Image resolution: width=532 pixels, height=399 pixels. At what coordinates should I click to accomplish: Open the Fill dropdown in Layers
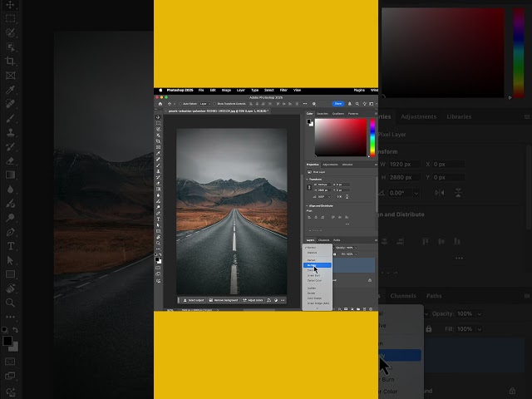coord(356,254)
